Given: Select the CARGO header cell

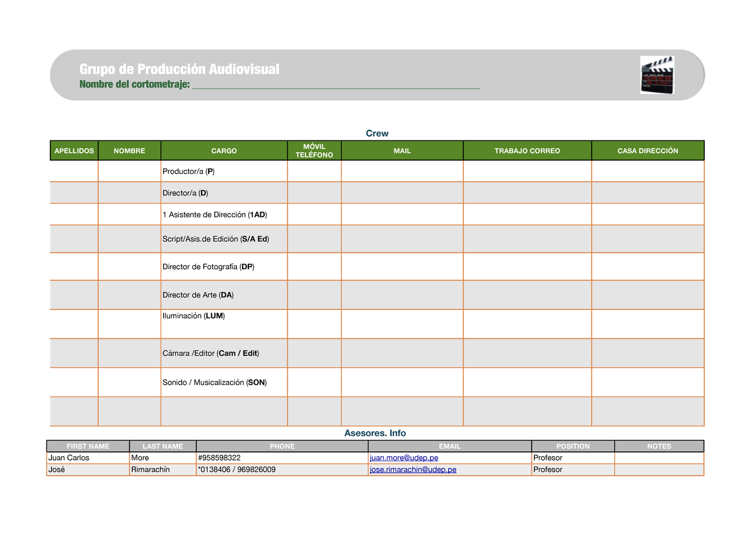Looking at the screenshot, I should [x=224, y=150].
